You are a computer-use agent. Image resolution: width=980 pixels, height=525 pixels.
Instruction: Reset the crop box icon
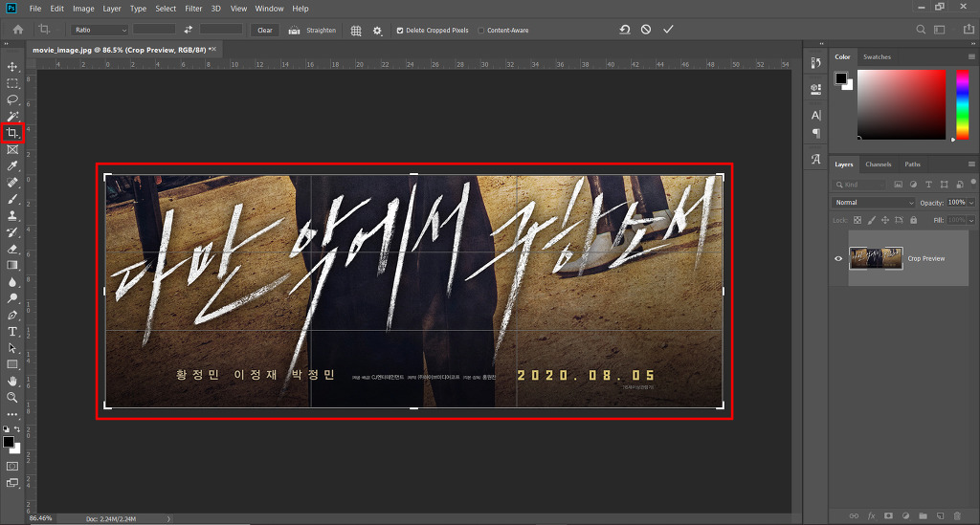point(624,30)
